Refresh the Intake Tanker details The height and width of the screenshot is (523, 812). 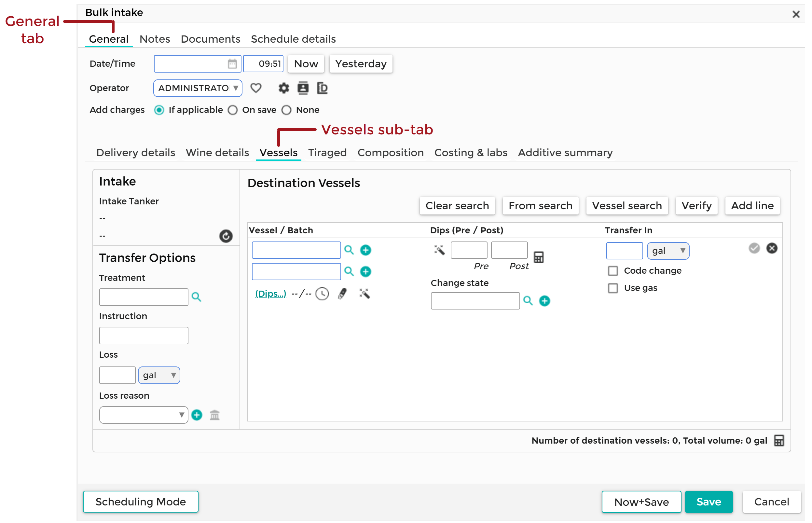coord(226,236)
